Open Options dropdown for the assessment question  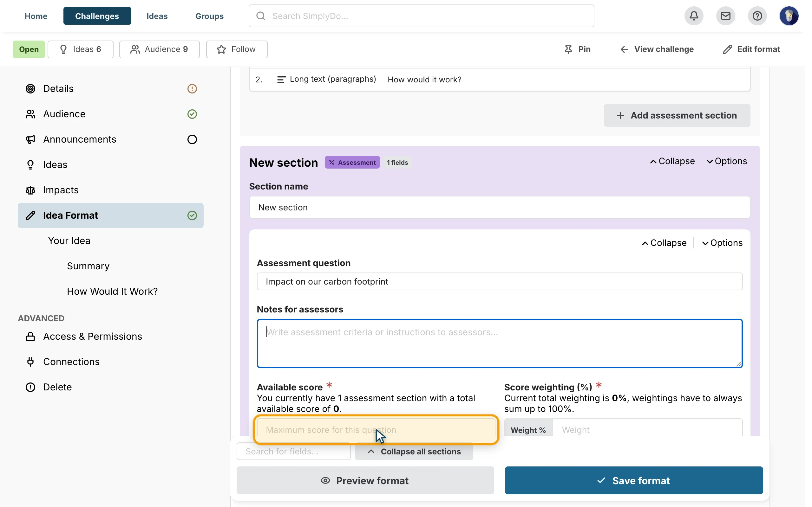(x=722, y=243)
